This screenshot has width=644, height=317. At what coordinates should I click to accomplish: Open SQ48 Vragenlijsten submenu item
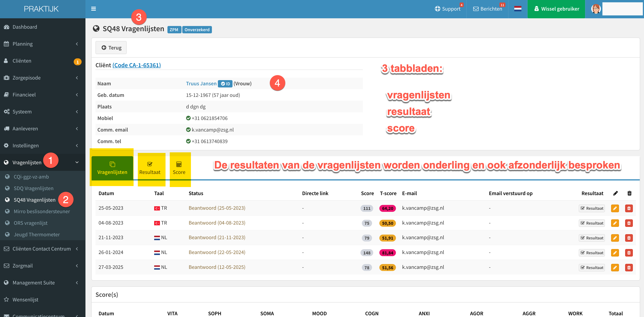(34, 200)
